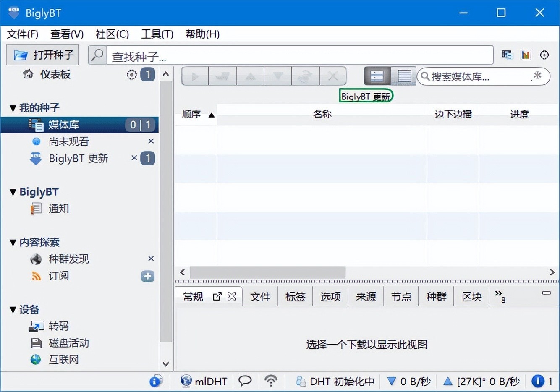Click the upload speed [27K]* 0 B/秒 indicator
This screenshot has width=560, height=392.
tap(481, 381)
